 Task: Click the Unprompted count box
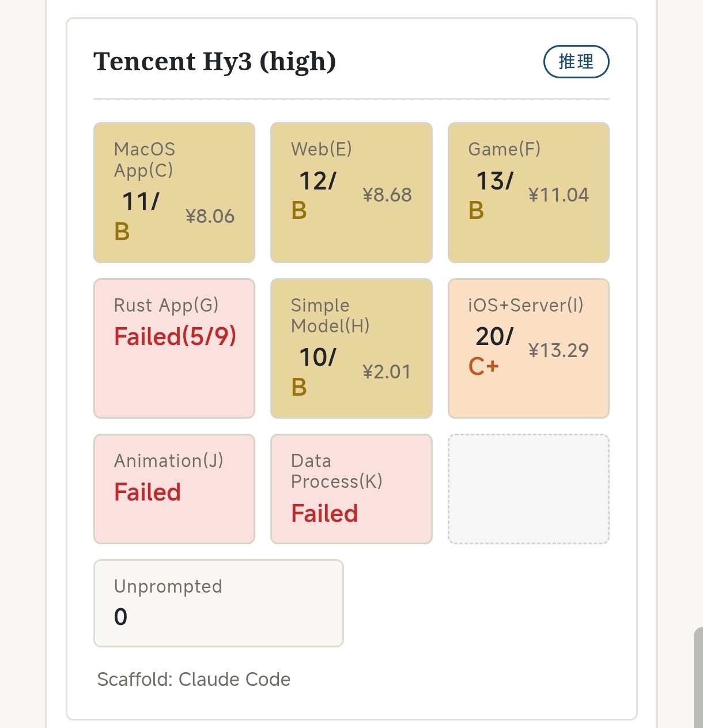pos(218,603)
